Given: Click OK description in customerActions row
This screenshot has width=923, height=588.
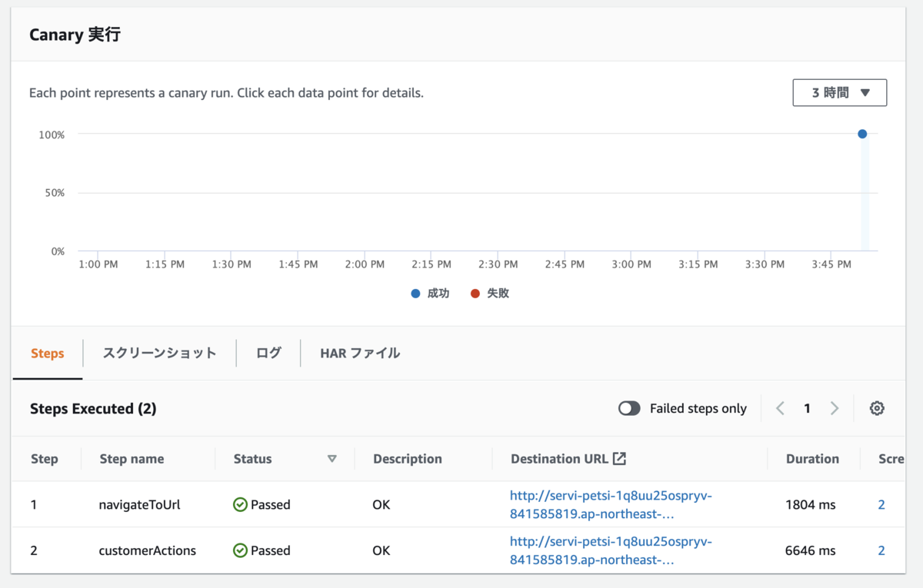Looking at the screenshot, I should [382, 550].
